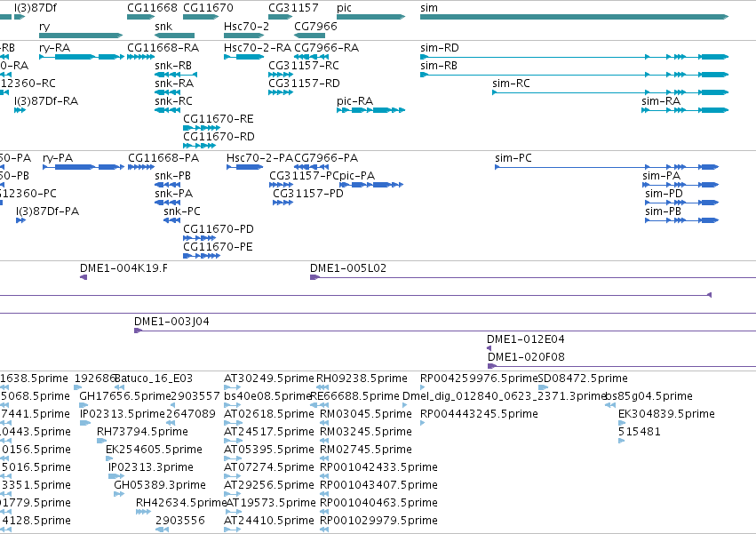The height and width of the screenshot is (534, 756).
Task: Click the 515481 EST label
Action: [x=640, y=432]
